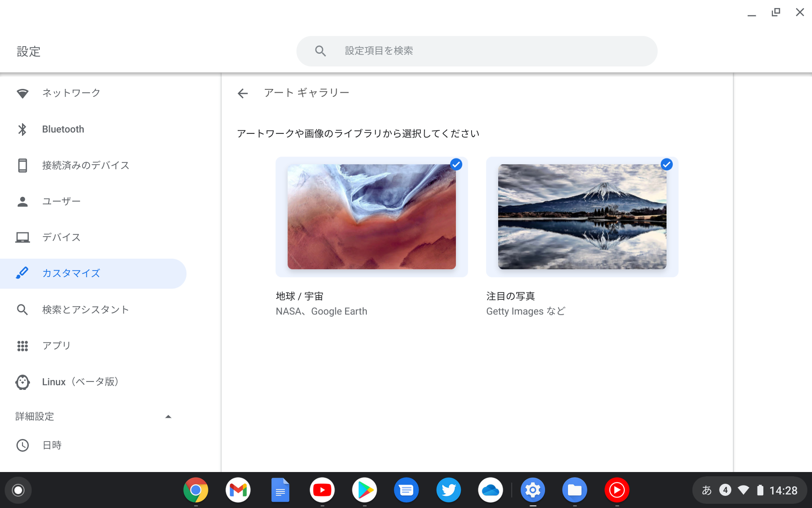This screenshot has width=812, height=508.
Task: Deselect the 地球 / 宇宙 collection checkmark
Action: click(456, 165)
